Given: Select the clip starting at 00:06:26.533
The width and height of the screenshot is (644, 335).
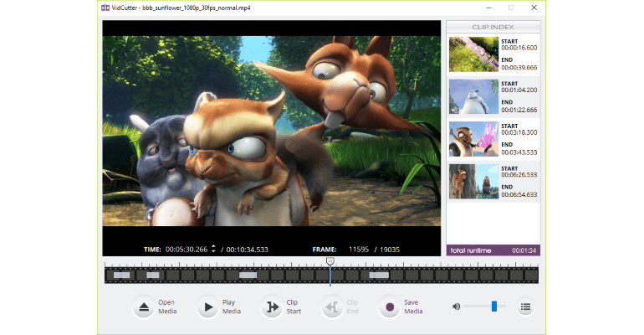Looking at the screenshot, I should (x=493, y=182).
